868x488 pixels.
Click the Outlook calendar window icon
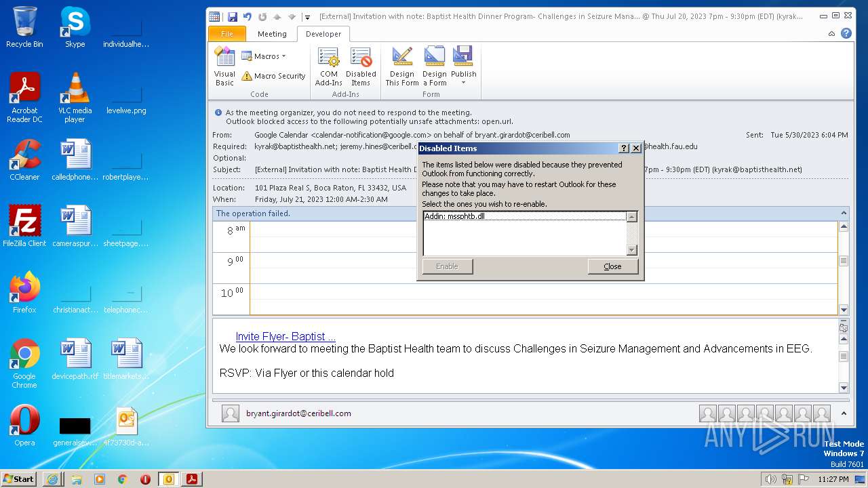(215, 17)
